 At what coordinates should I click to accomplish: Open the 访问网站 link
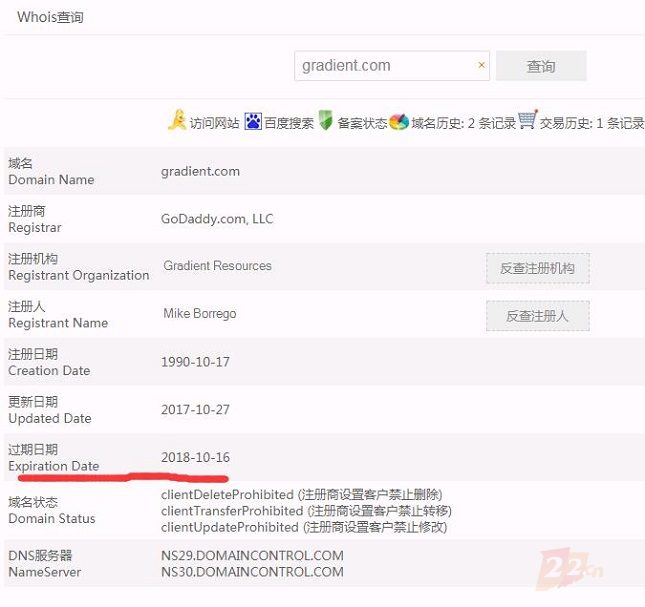point(215,123)
